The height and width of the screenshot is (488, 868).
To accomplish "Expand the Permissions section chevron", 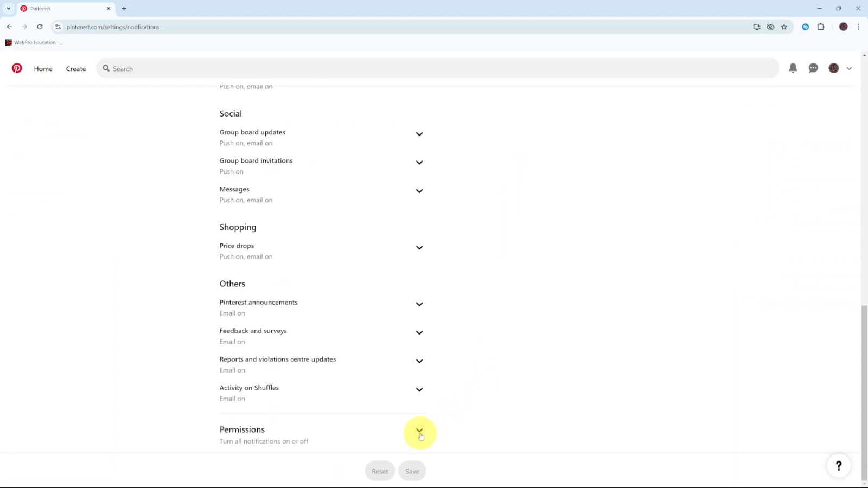I will 419,431.
